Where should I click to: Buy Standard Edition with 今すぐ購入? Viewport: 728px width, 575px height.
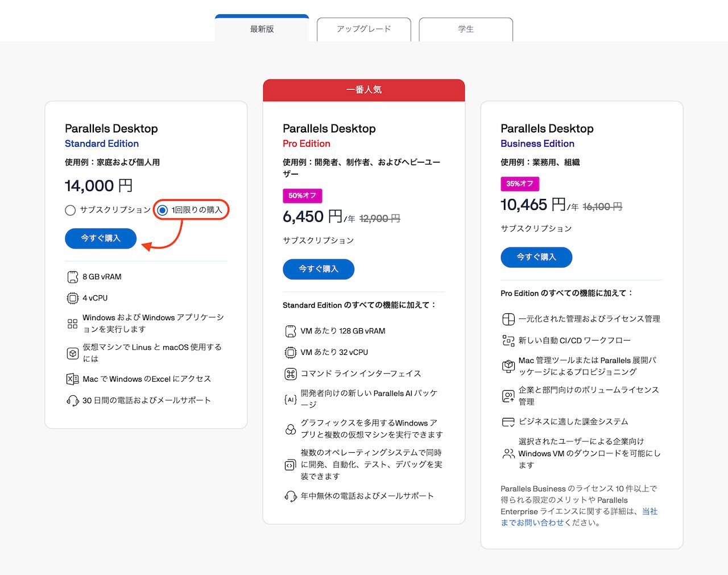click(101, 238)
